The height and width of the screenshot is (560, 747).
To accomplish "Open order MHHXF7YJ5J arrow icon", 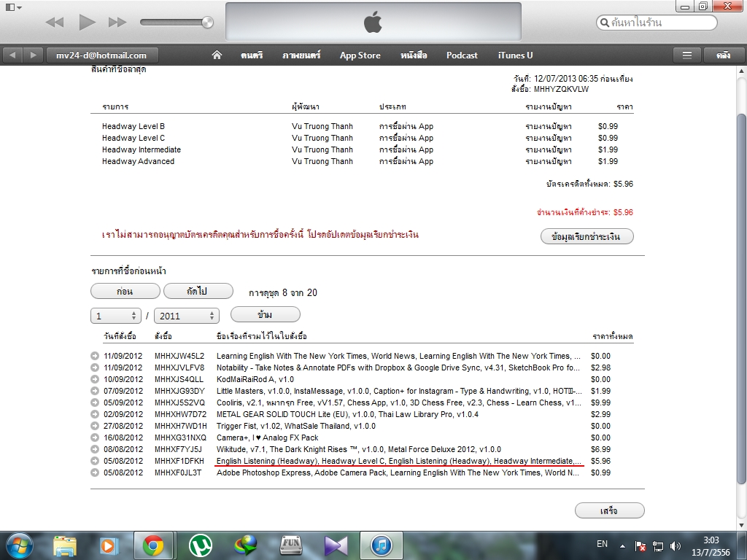I will click(x=95, y=449).
